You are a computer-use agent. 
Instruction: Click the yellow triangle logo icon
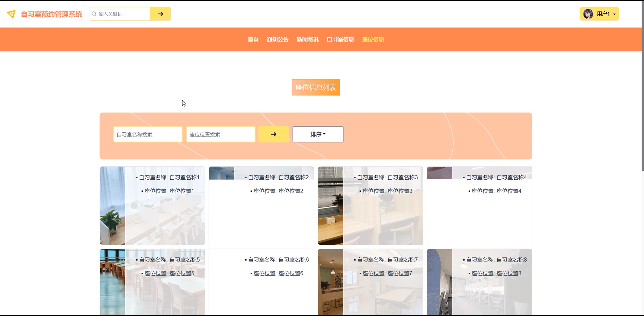coord(11,14)
